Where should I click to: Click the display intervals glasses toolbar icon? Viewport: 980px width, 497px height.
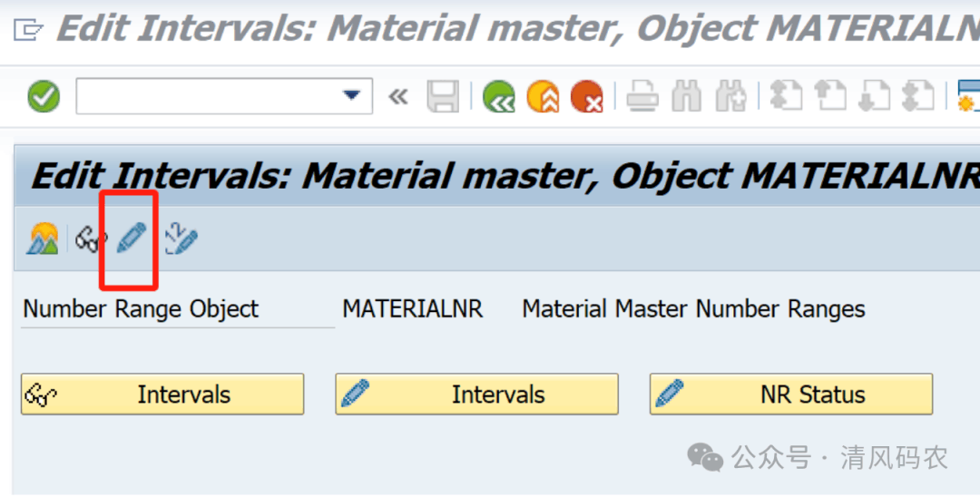click(x=91, y=239)
